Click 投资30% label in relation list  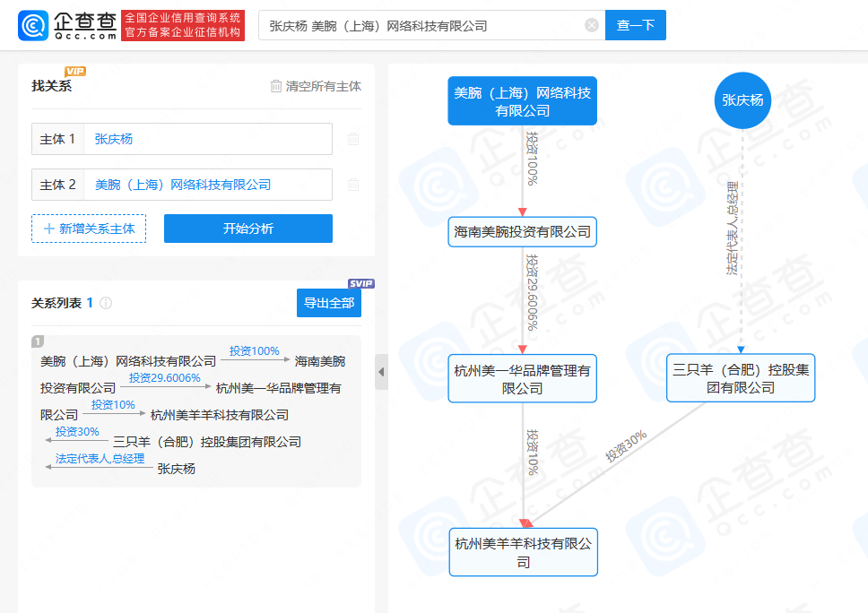pos(77,432)
